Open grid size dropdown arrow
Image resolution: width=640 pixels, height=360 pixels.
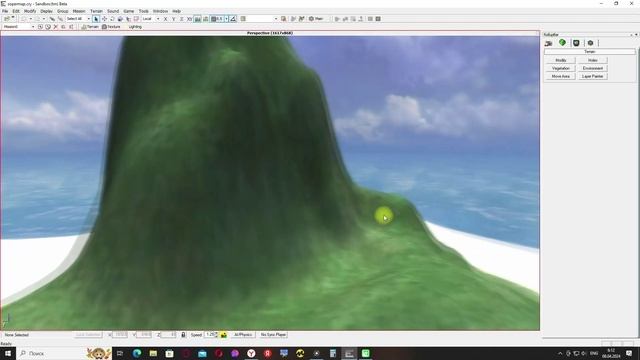227,19
